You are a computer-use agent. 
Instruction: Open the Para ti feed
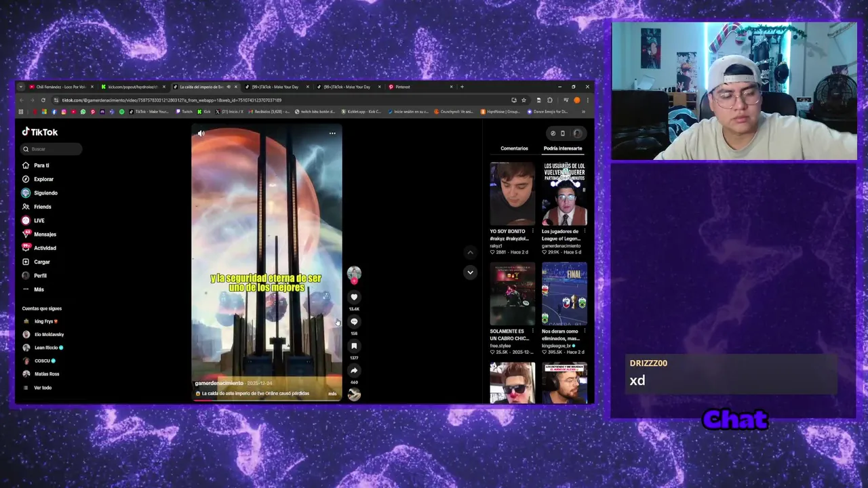(x=36, y=165)
